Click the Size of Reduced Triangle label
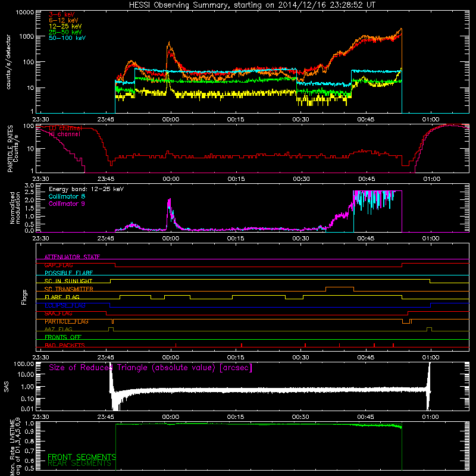476x476 pixels. [x=151, y=368]
